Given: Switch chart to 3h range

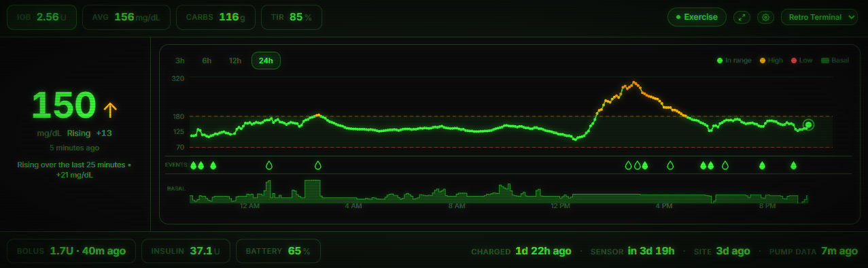Looking at the screenshot, I should pos(180,61).
